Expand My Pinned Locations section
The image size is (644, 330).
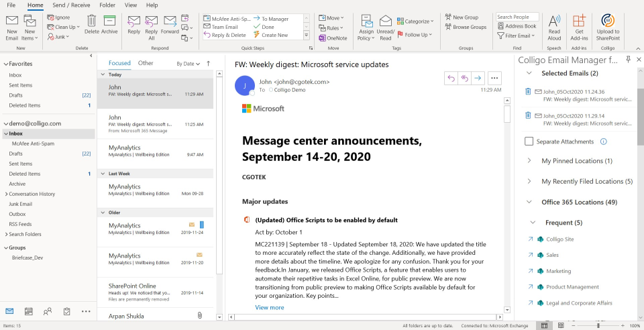click(x=529, y=161)
